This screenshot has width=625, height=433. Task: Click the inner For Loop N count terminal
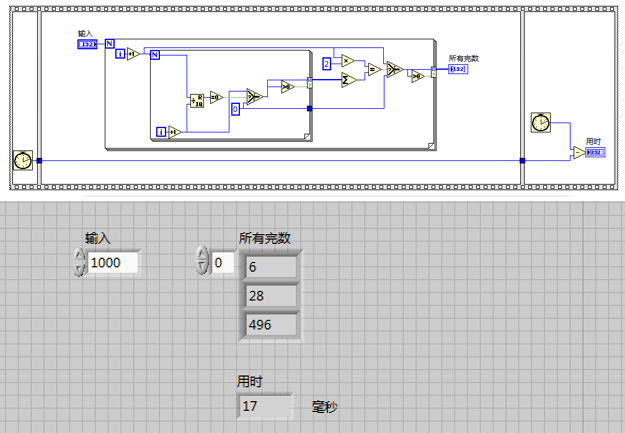pyautogui.click(x=155, y=55)
